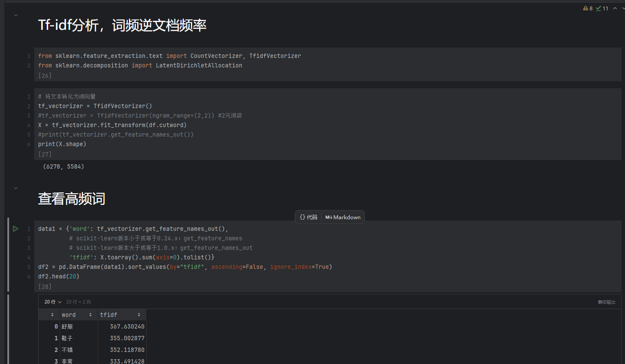Click the 查看高频词 heading text
This screenshot has width=625, height=364.
pyautogui.click(x=71, y=198)
